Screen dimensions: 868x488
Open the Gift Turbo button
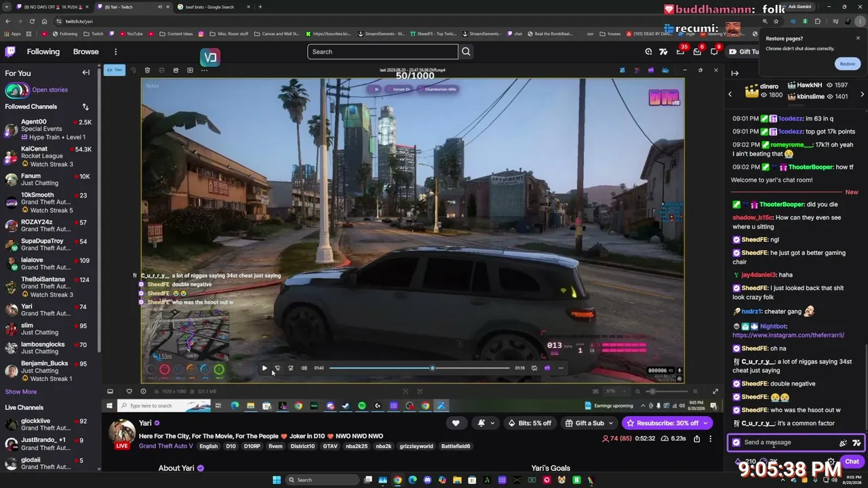tap(744, 52)
